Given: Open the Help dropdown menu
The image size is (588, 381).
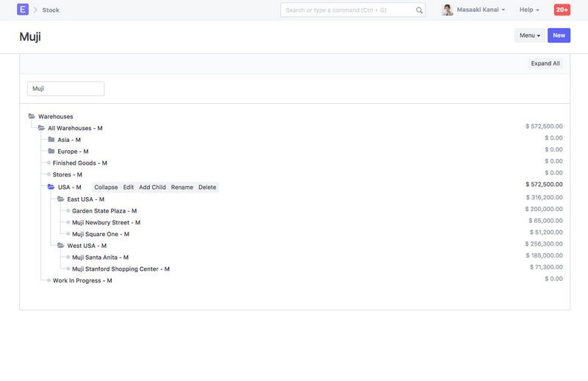Looking at the screenshot, I should (529, 10).
